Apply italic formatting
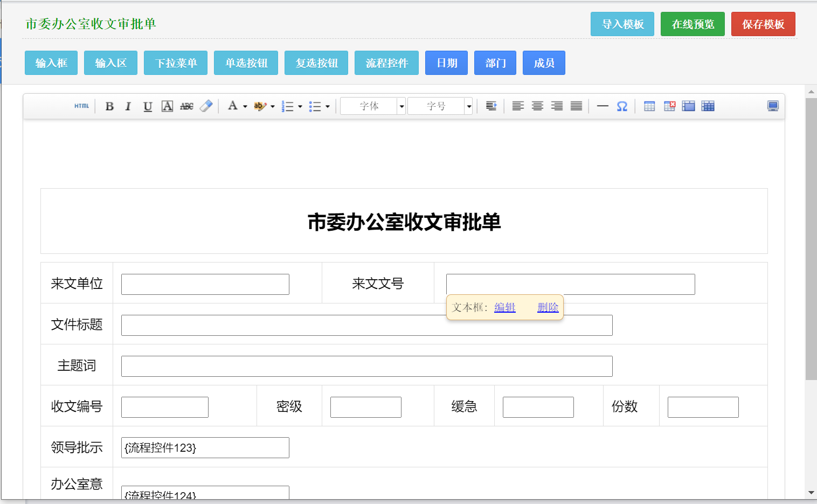817x504 pixels. (x=128, y=106)
